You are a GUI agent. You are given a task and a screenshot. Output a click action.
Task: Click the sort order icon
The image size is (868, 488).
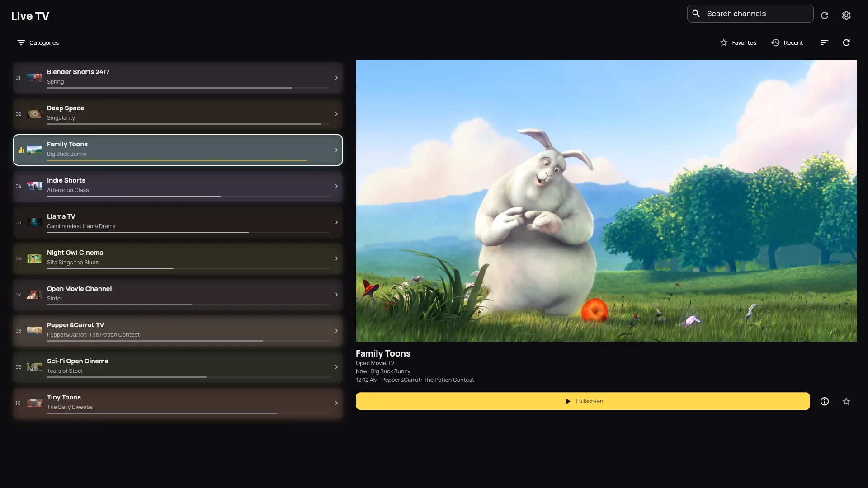click(824, 42)
